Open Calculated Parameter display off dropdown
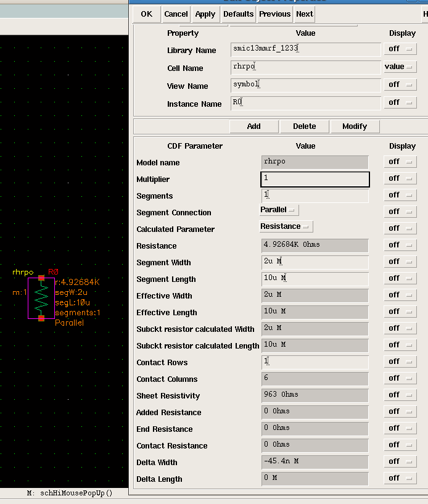Image resolution: width=428 pixels, height=504 pixels. [x=400, y=228]
